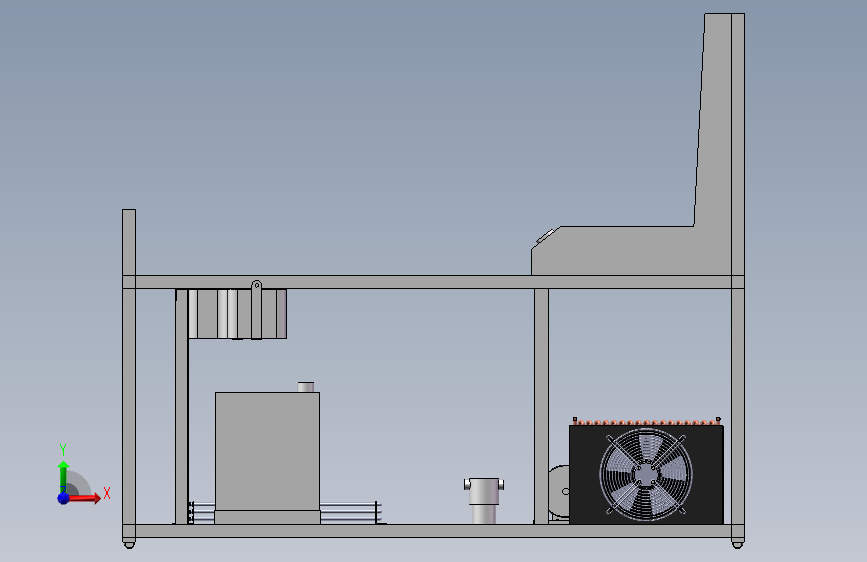Select the small cap on top of the tank
The image size is (867, 562).
(306, 387)
